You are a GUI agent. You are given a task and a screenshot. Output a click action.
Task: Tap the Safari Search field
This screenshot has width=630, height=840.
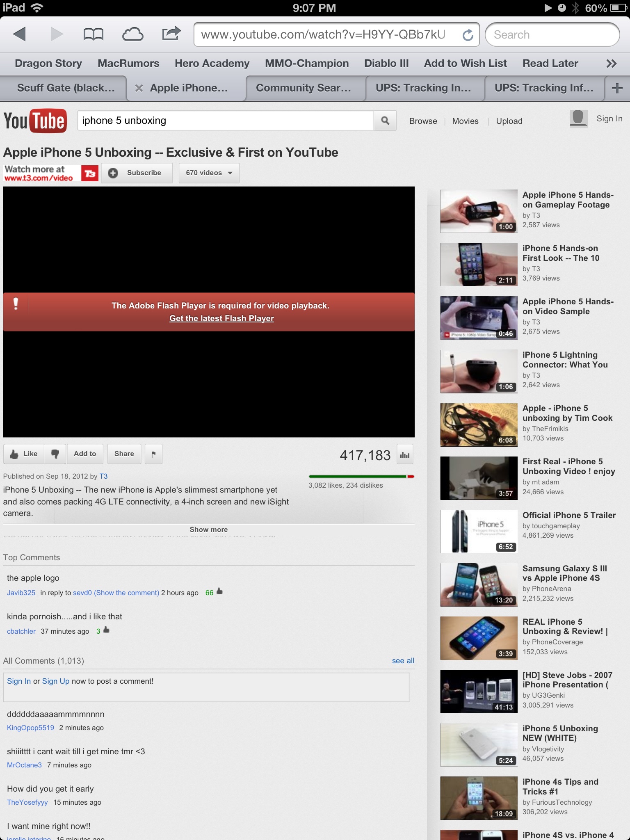[552, 35]
